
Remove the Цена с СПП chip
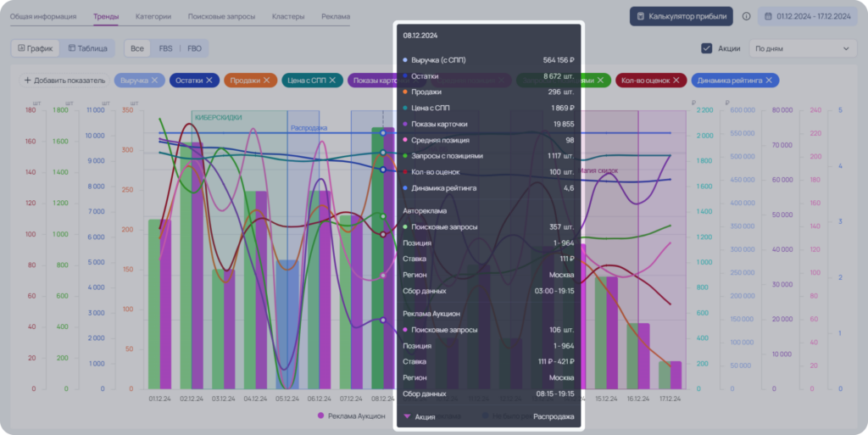(332, 81)
